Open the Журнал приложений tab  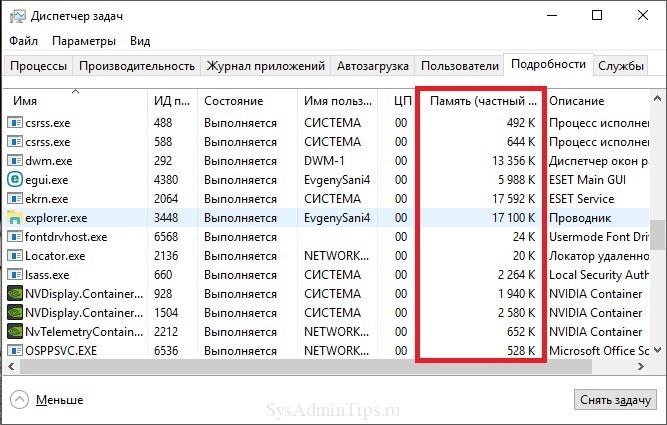(x=265, y=66)
